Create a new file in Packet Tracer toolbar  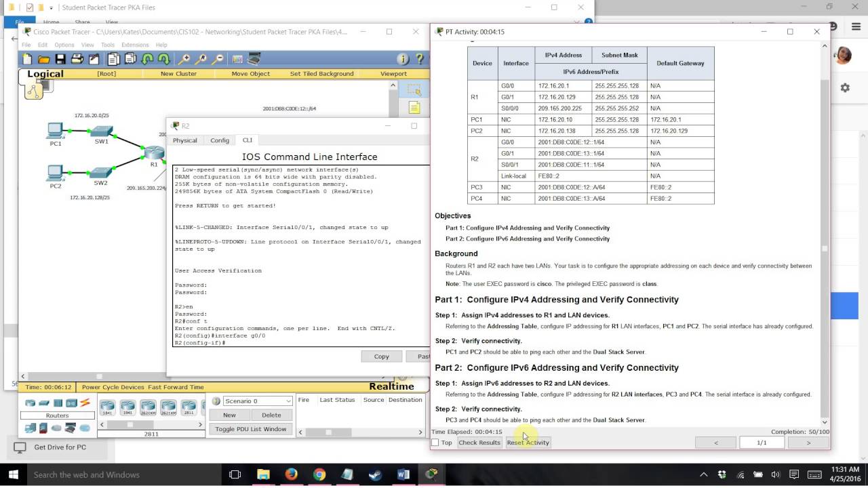[28, 59]
